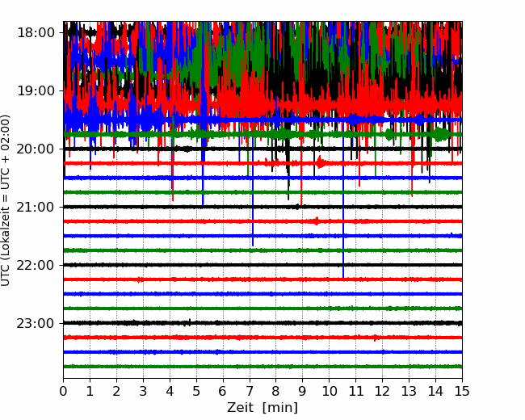Screen dimensions: 525x420
Task: Click the 'Zeit [min]' axis title
Action: tap(262, 408)
